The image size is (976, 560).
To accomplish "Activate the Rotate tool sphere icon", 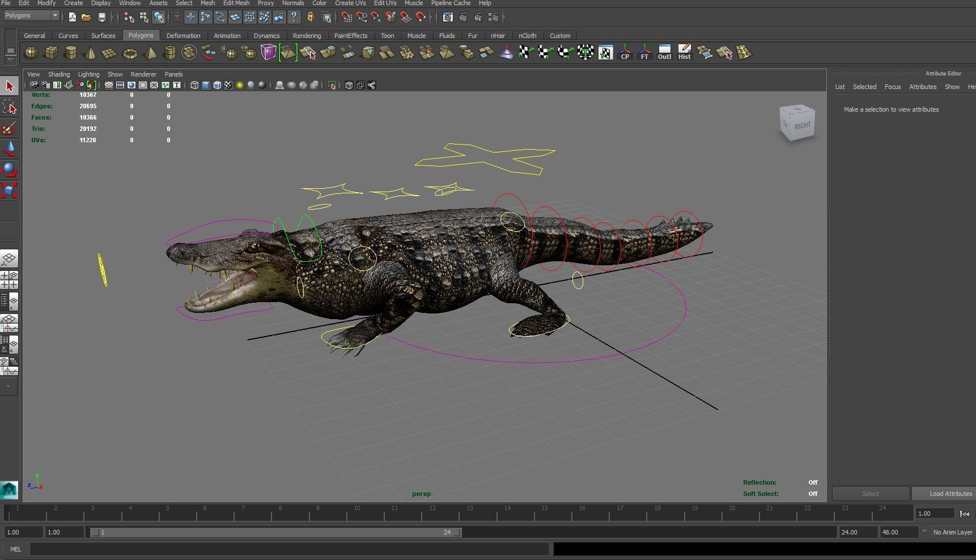I will tap(10, 169).
